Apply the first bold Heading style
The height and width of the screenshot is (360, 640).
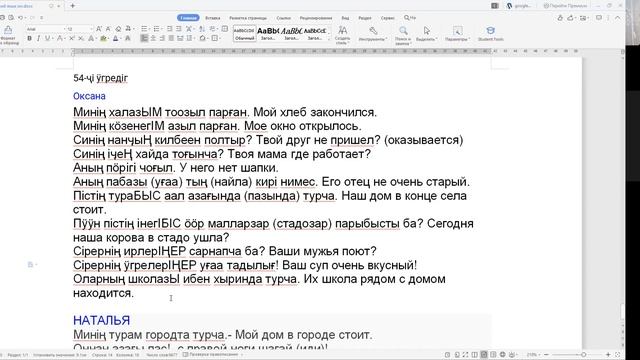click(268, 33)
